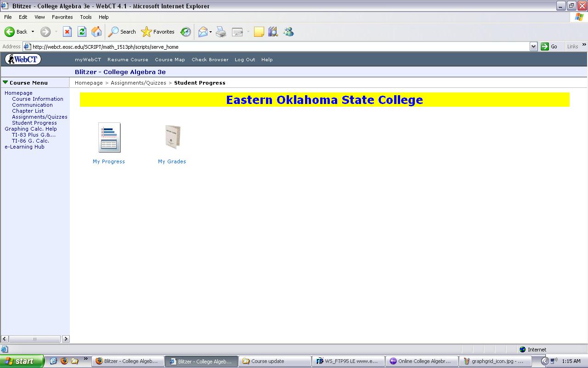Open the My Grades report card icon
Viewport: 588px width, 368px height.
coord(173,137)
